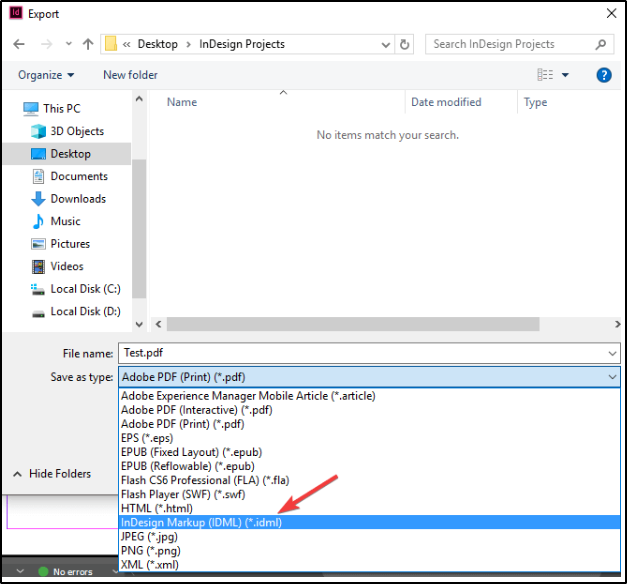
Task: Choose Adobe Experience Manager Mobile Article format
Action: pos(370,396)
